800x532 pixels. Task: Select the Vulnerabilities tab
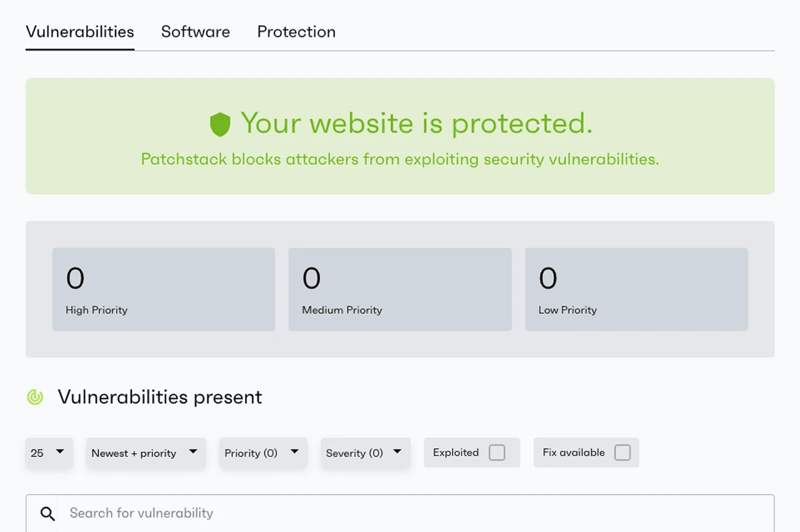79,32
